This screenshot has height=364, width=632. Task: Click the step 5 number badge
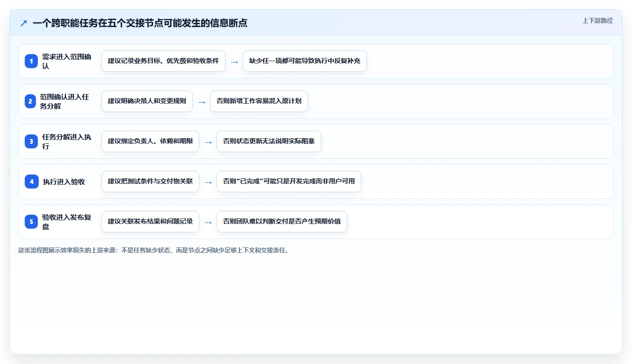[31, 222]
